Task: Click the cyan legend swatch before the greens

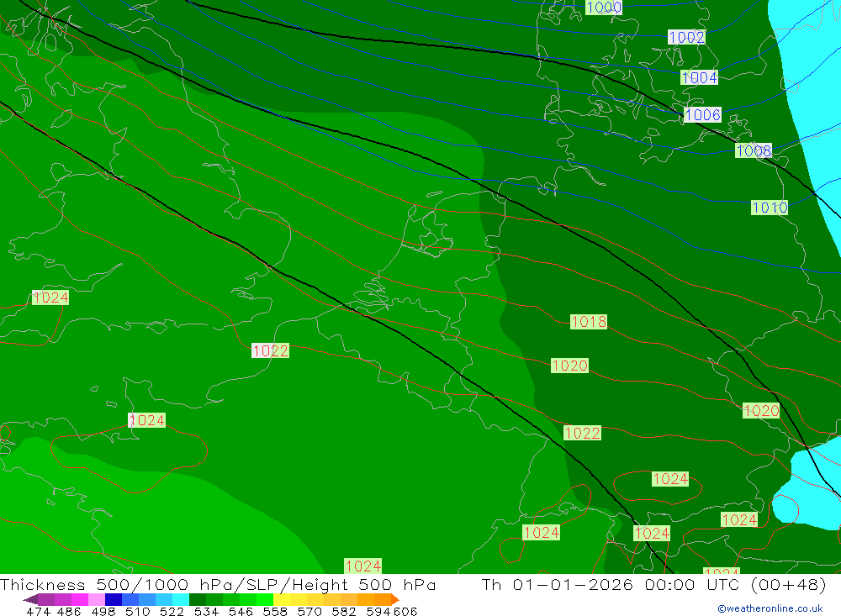Action: [181, 599]
